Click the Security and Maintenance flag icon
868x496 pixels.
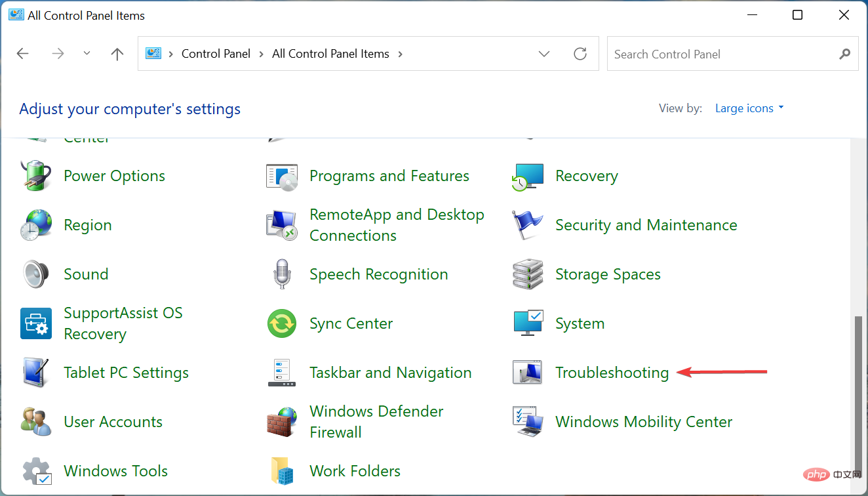tap(528, 225)
